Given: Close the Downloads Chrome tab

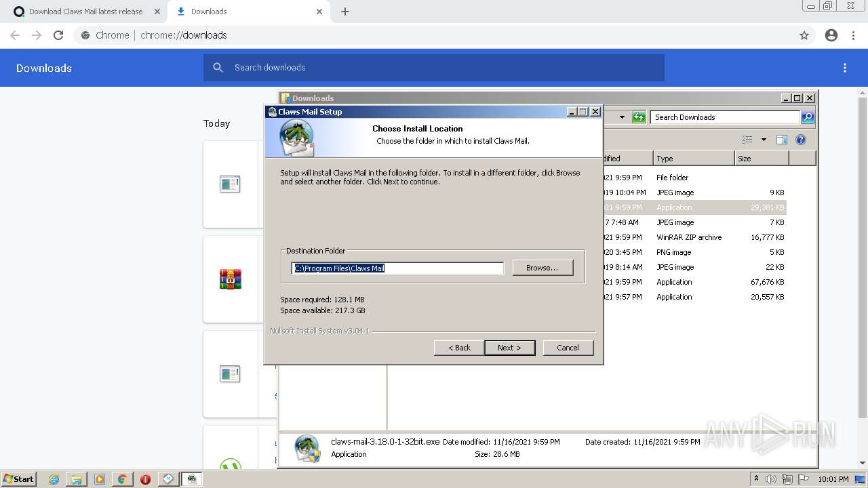Looking at the screenshot, I should (x=319, y=12).
